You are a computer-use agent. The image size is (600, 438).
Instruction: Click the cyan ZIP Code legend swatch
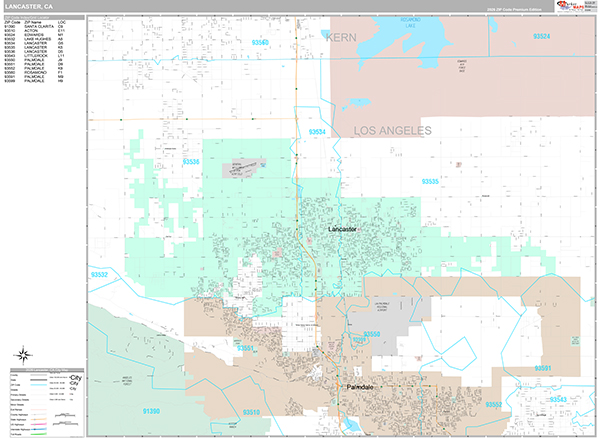coord(39,385)
